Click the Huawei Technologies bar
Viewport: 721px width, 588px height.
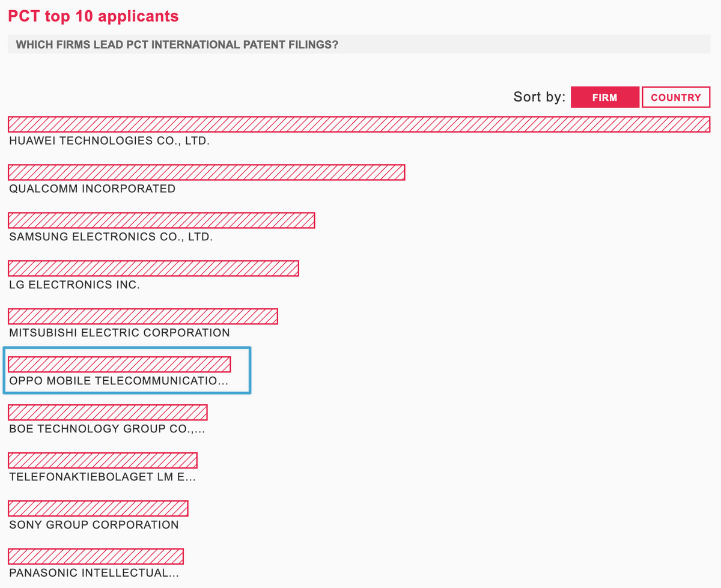[359, 124]
